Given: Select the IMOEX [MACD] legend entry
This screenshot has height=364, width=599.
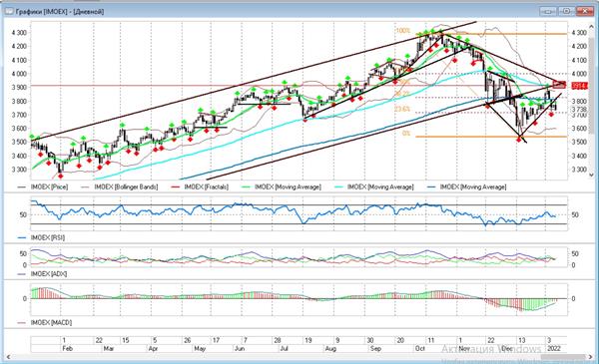Looking at the screenshot, I should coord(45,323).
